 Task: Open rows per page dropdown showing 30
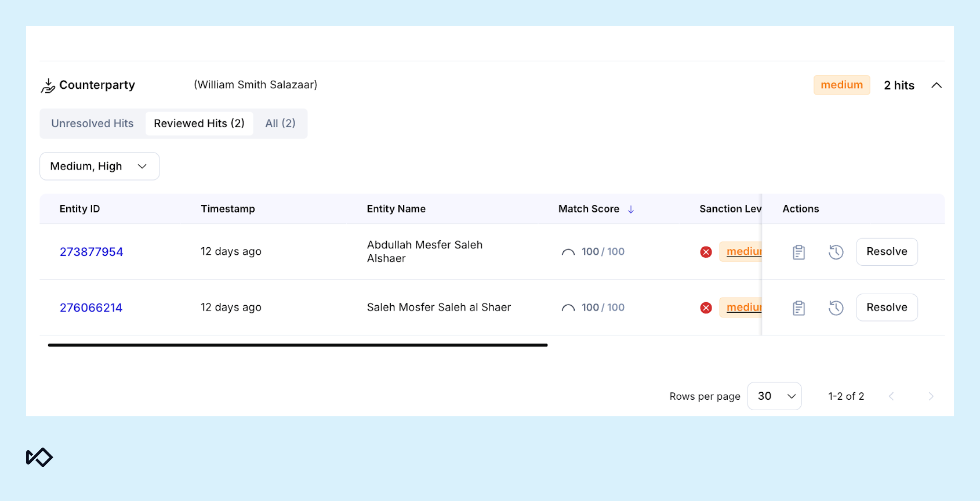point(774,396)
